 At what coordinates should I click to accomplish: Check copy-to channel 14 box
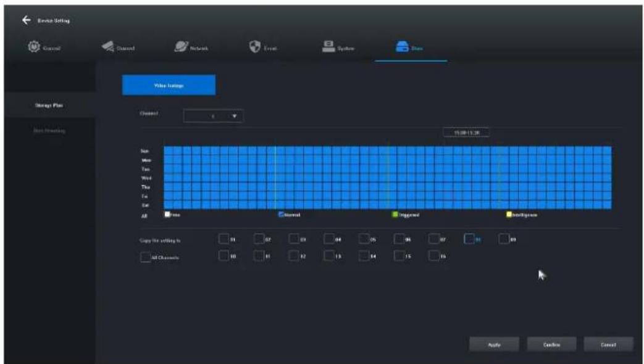pos(364,256)
